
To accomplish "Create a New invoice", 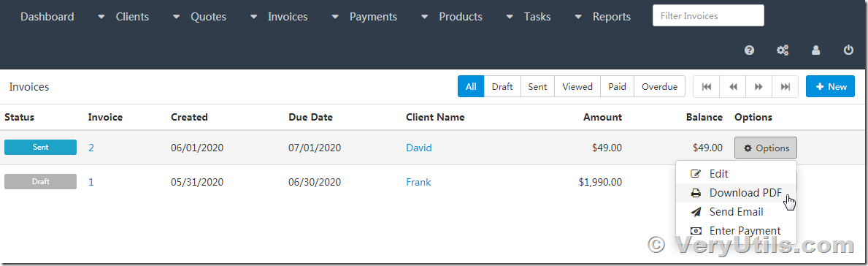I will (x=830, y=86).
